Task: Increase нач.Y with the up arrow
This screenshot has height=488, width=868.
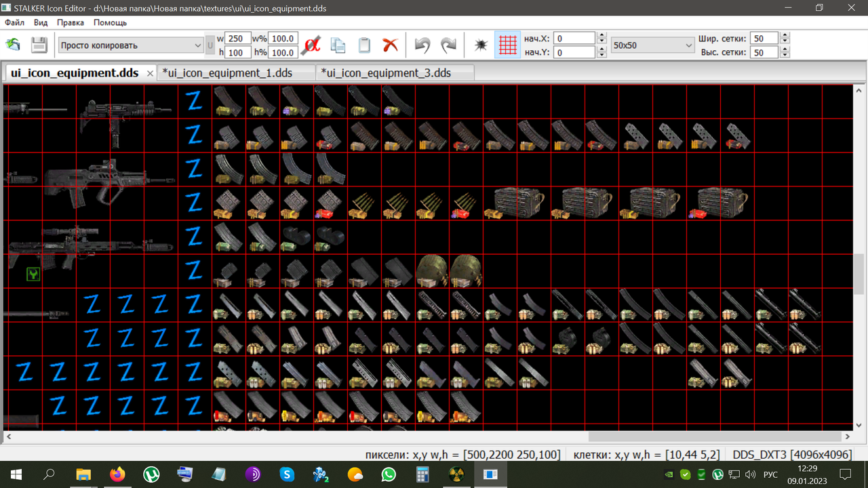Action: pos(601,49)
